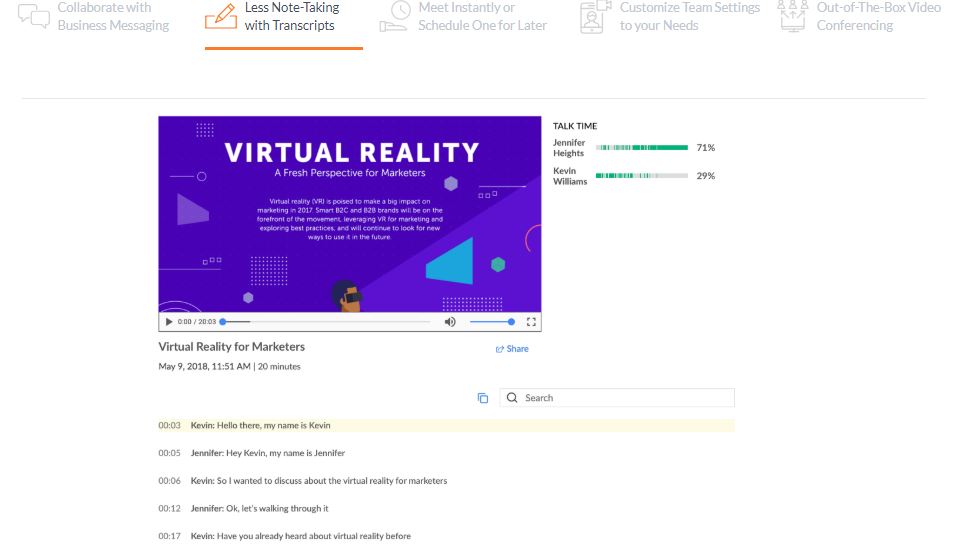
Task: Adjust the volume slider
Action: pyautogui.click(x=492, y=321)
